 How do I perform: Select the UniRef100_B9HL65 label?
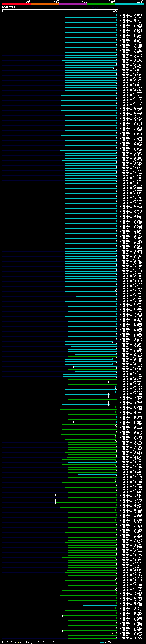pos(131,374)
